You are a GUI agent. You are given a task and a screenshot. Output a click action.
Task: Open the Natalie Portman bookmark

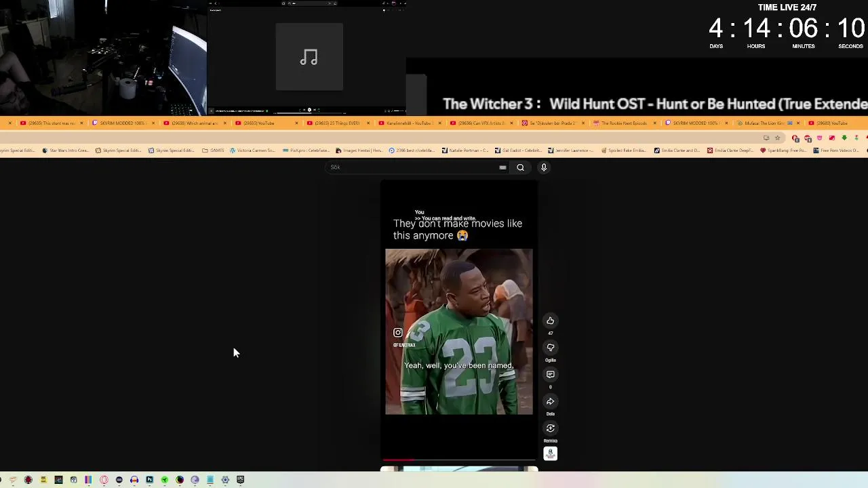point(465,150)
